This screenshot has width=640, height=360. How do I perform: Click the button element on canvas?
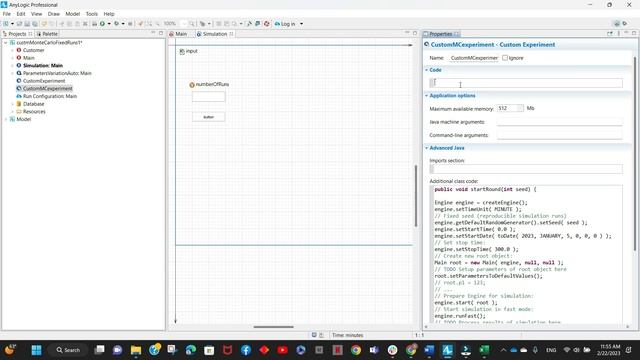click(209, 117)
